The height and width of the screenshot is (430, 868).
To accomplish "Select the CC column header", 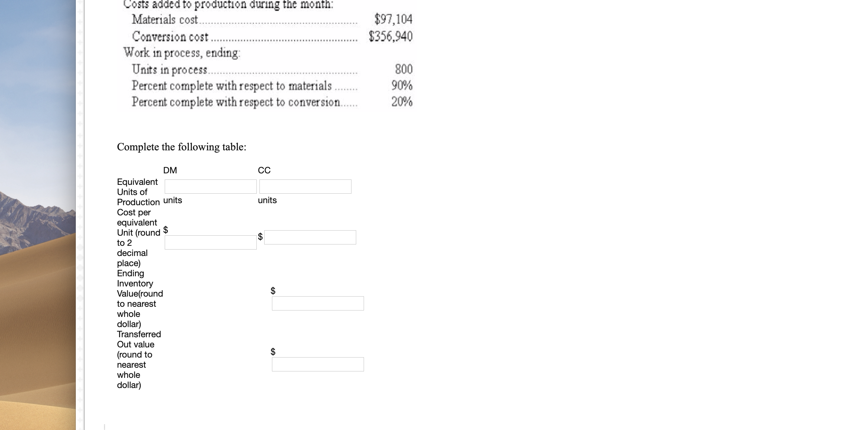I will (264, 170).
